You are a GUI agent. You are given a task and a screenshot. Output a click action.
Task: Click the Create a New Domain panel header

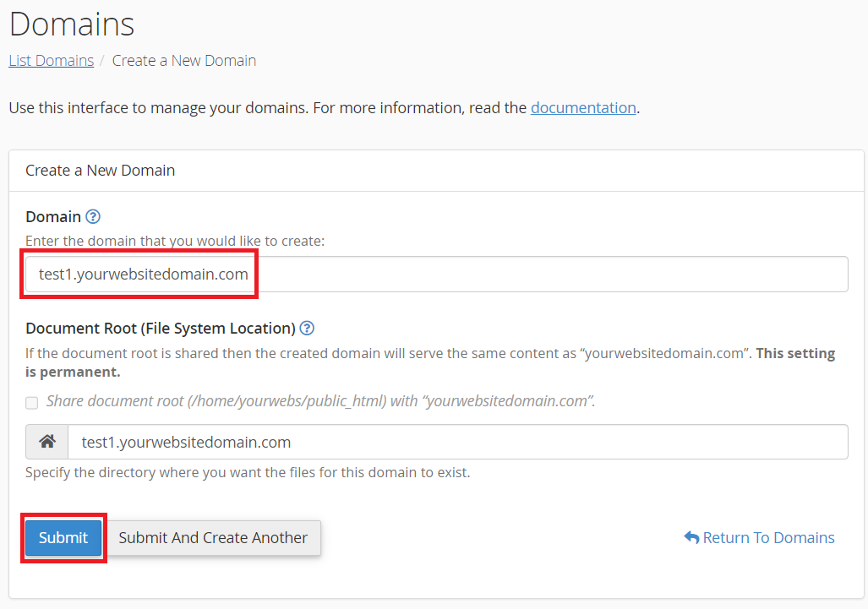coord(101,171)
